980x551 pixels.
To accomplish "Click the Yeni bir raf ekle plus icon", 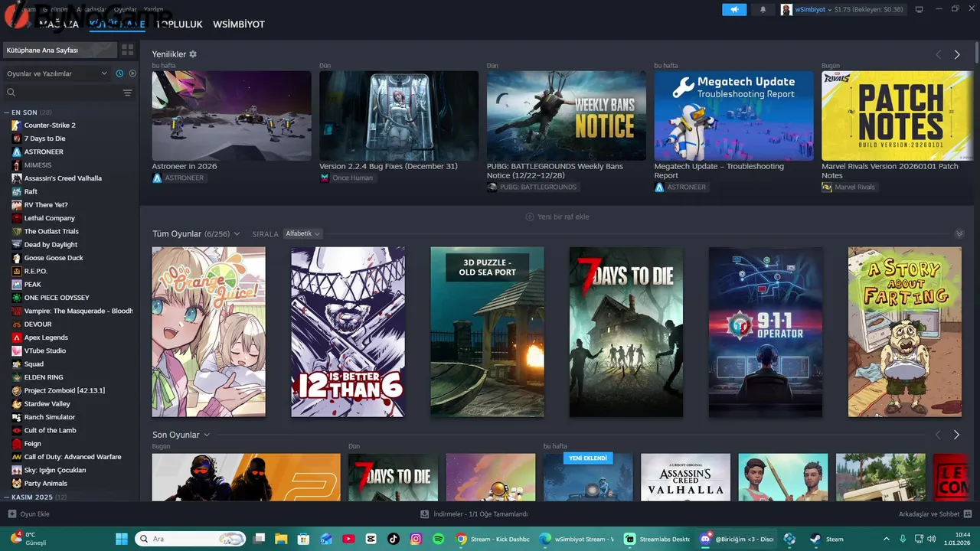I will [530, 217].
